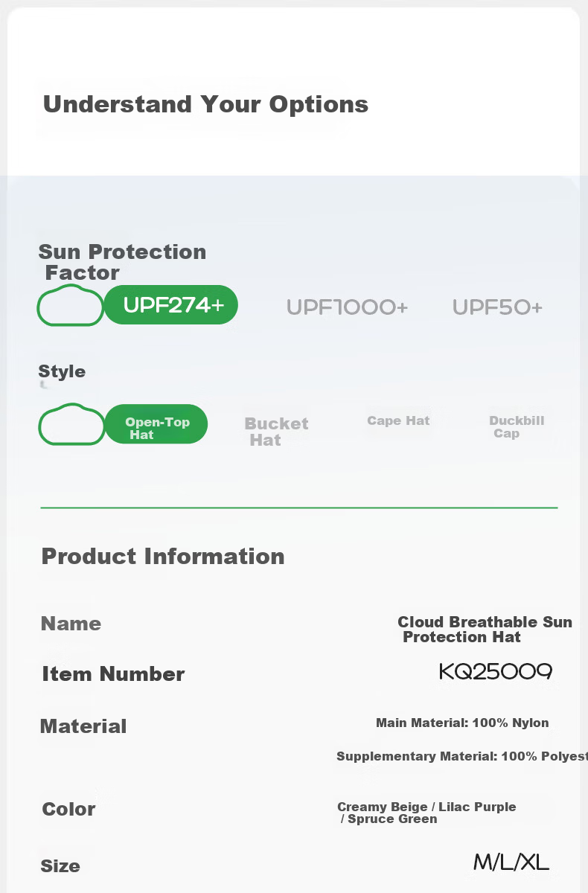The height and width of the screenshot is (893, 588).
Task: Click the cloud icon beside Open-Top Hat
Action: click(71, 424)
